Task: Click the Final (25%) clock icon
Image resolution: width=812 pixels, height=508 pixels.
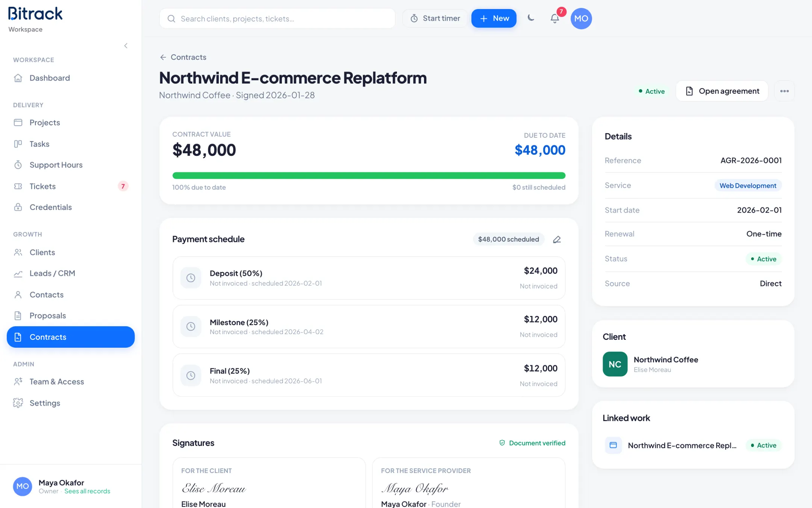Action: (191, 375)
